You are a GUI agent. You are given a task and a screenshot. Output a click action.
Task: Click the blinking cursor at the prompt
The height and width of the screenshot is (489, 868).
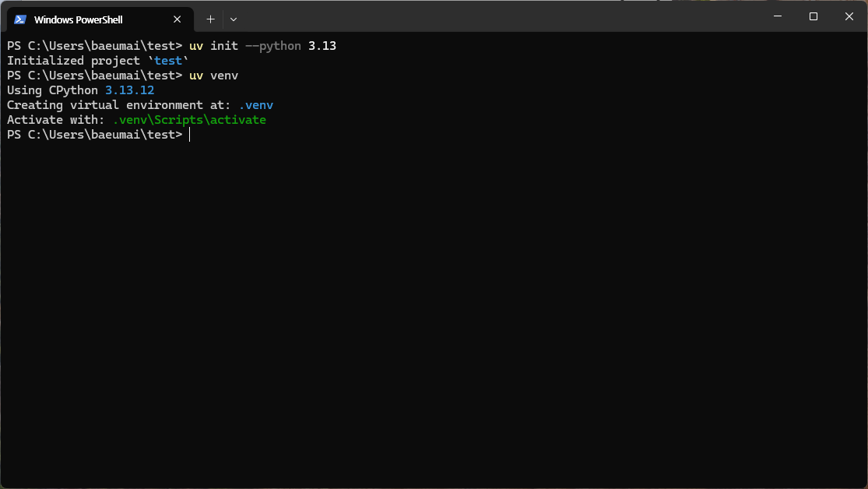point(189,134)
